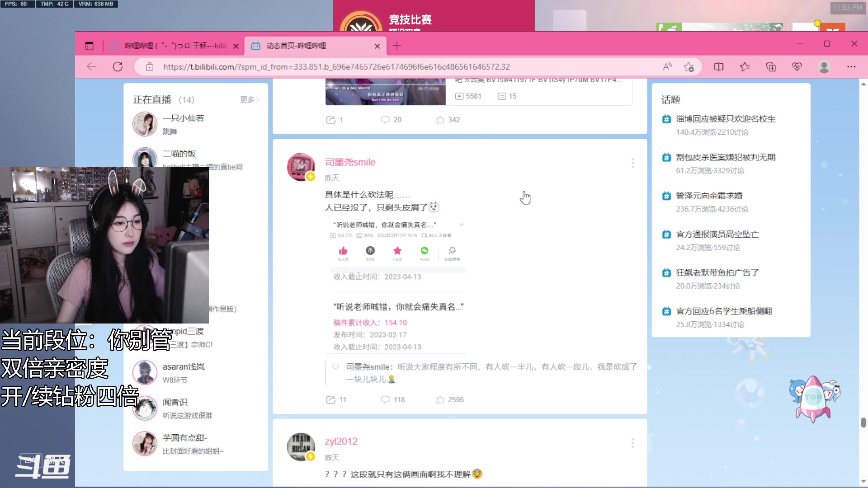
Task: Open topic 管泽元向余霜求婚
Action: coord(709,196)
